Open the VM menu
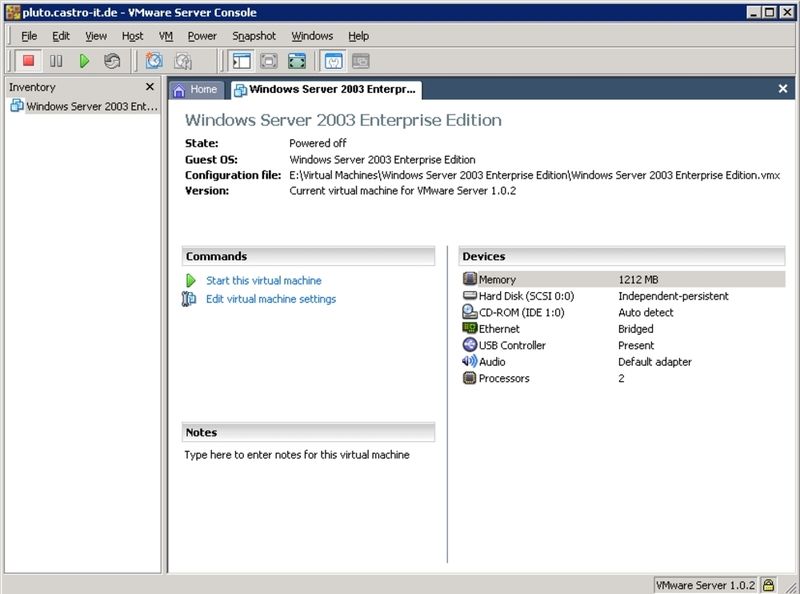 (166, 35)
